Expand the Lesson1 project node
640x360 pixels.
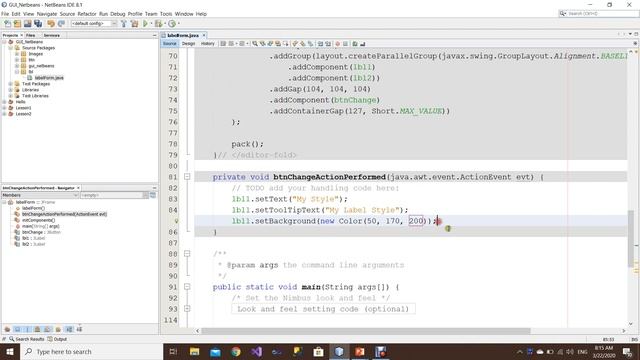pyautogui.click(x=4, y=108)
